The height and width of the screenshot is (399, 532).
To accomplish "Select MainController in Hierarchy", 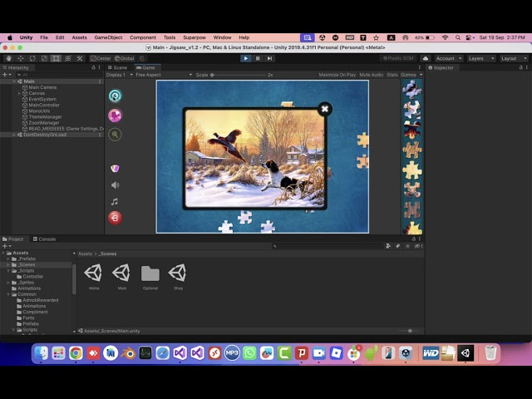I will 44,105.
